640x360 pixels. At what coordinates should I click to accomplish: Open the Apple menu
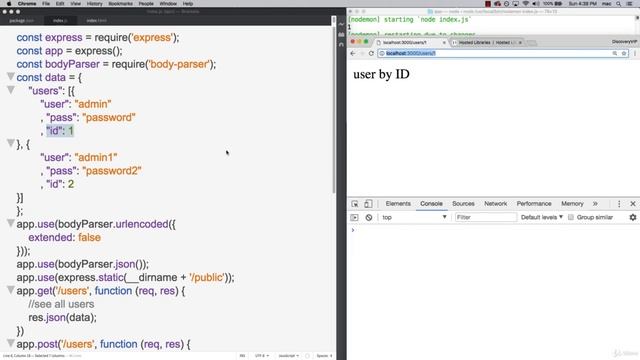9,4
